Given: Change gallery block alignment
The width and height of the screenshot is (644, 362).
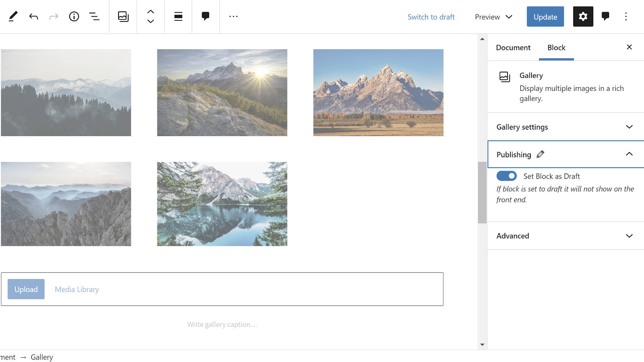Looking at the screenshot, I should (x=178, y=17).
